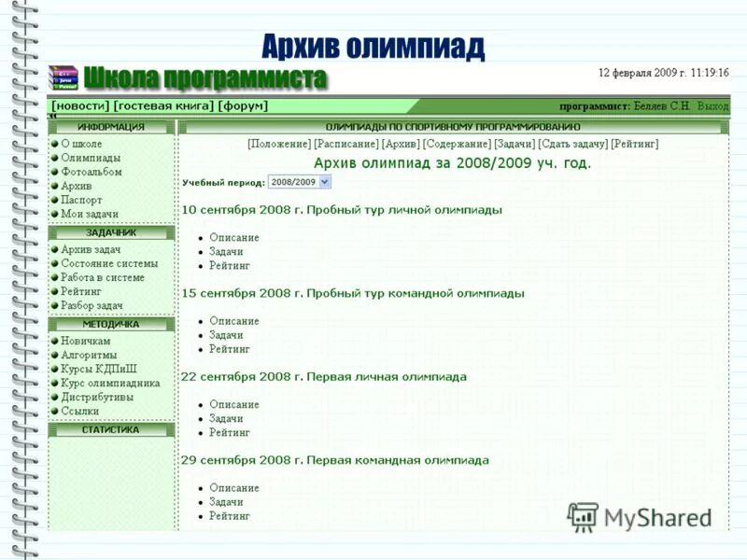The image size is (747, 560).
Task: Click the Школа программиста site title
Action: 205,78
